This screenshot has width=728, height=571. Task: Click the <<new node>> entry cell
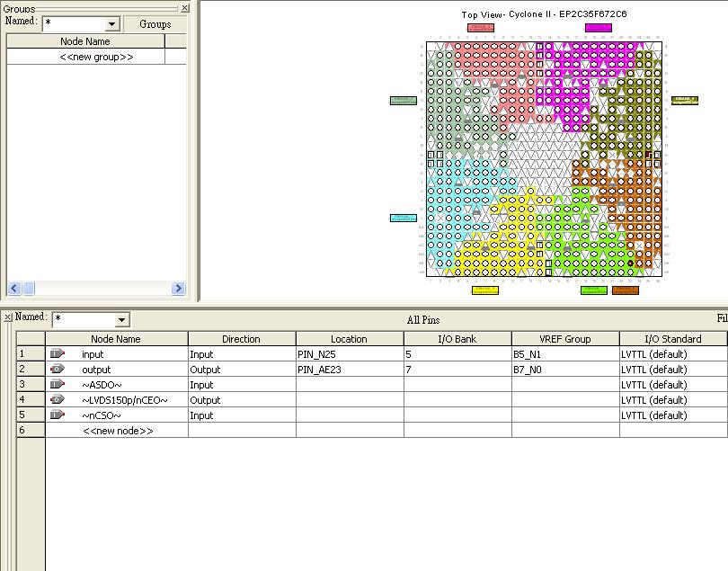pyautogui.click(x=117, y=431)
